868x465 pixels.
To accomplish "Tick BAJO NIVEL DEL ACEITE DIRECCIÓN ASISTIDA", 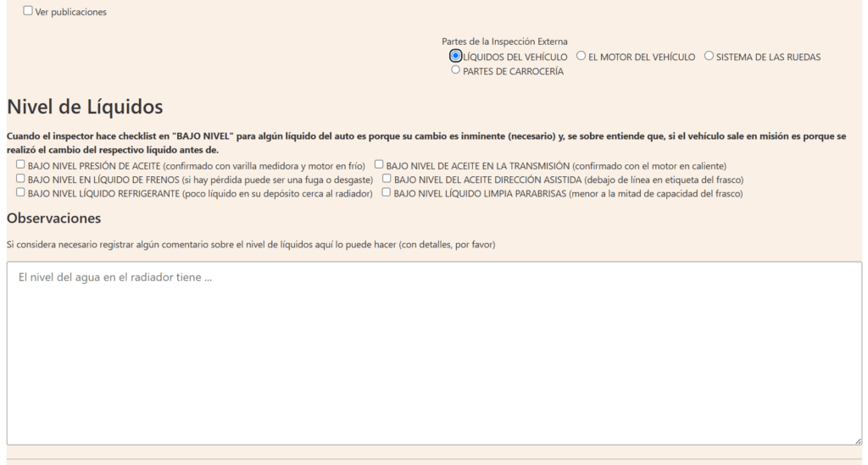I will (387, 178).
